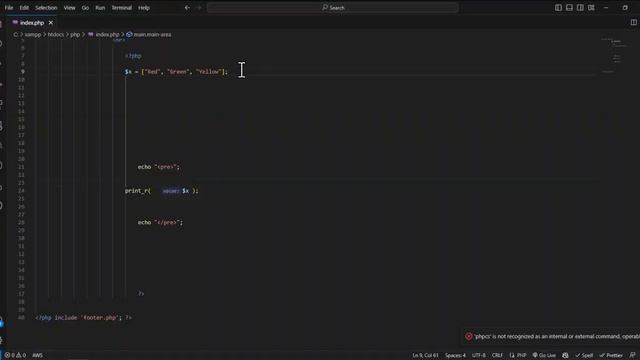640x360 pixels.
Task: Open the Run menu
Action: tap(100, 8)
